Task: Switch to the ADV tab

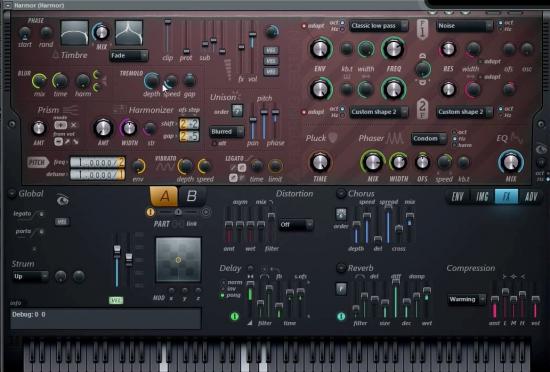Action: tap(531, 197)
